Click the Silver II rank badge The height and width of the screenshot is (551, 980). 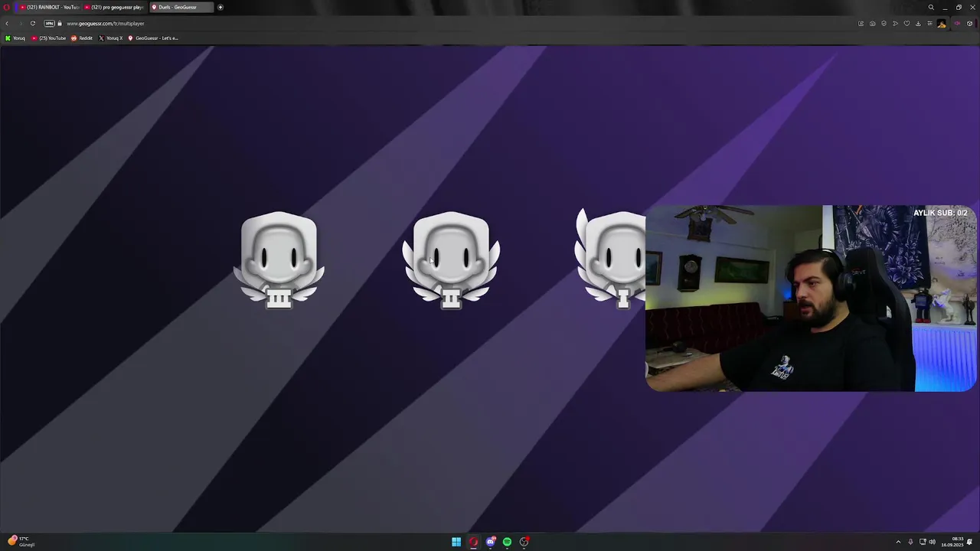click(451, 260)
